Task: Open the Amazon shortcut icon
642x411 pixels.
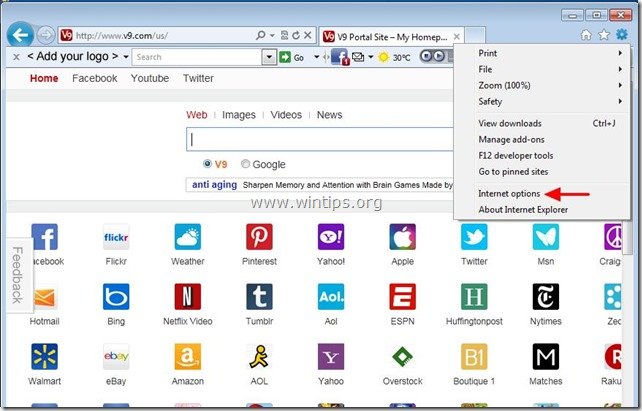Action: tap(188, 357)
